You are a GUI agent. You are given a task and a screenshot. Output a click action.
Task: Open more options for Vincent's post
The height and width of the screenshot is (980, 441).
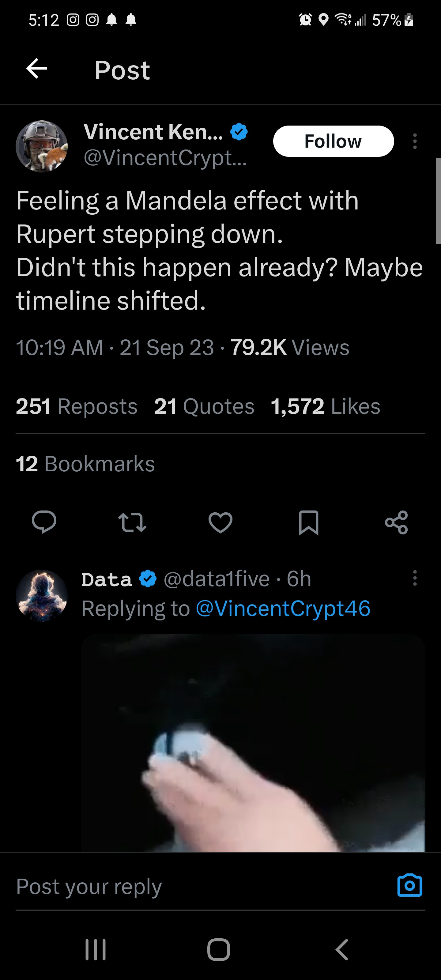click(x=415, y=141)
